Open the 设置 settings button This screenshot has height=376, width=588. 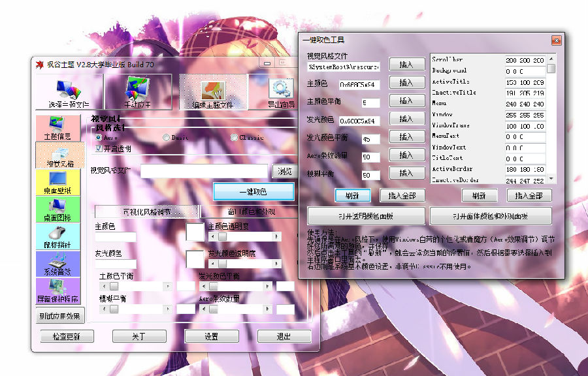tap(212, 336)
